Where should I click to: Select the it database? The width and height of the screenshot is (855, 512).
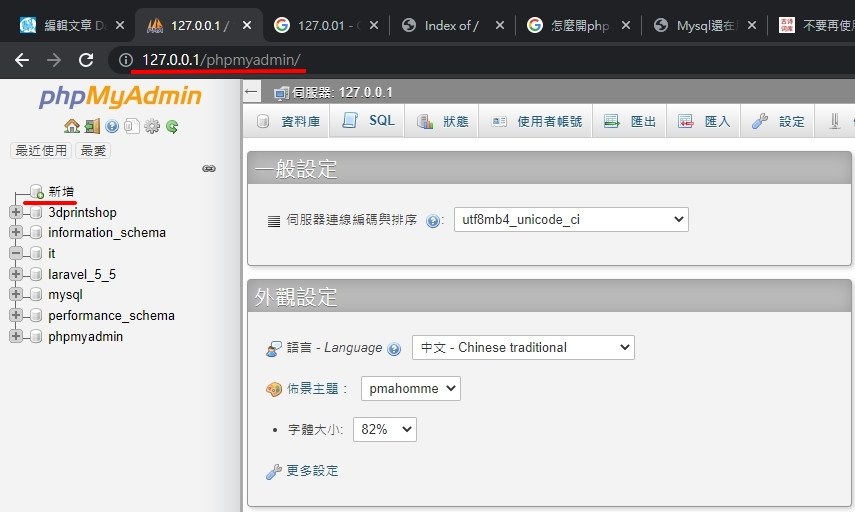pos(51,253)
